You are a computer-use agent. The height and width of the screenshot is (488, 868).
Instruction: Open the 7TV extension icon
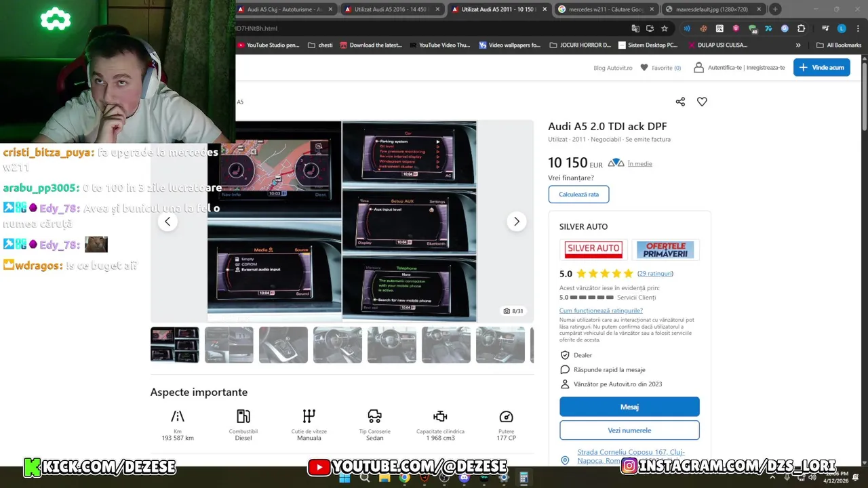click(x=768, y=28)
